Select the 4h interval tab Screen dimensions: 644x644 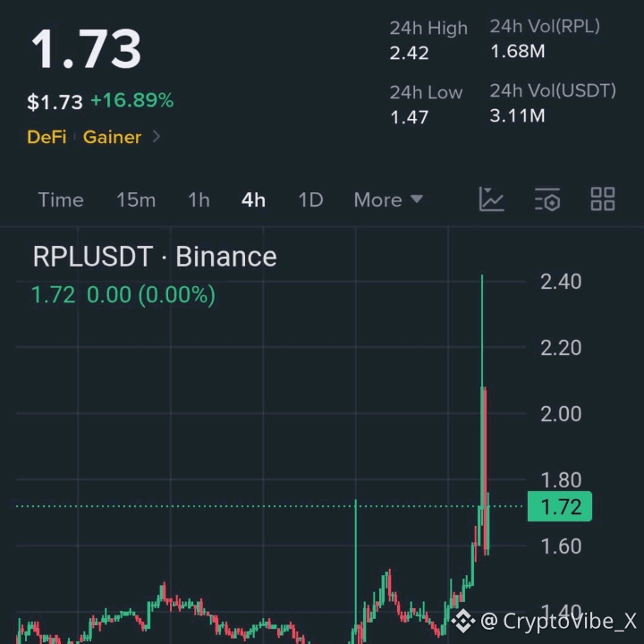tap(253, 200)
